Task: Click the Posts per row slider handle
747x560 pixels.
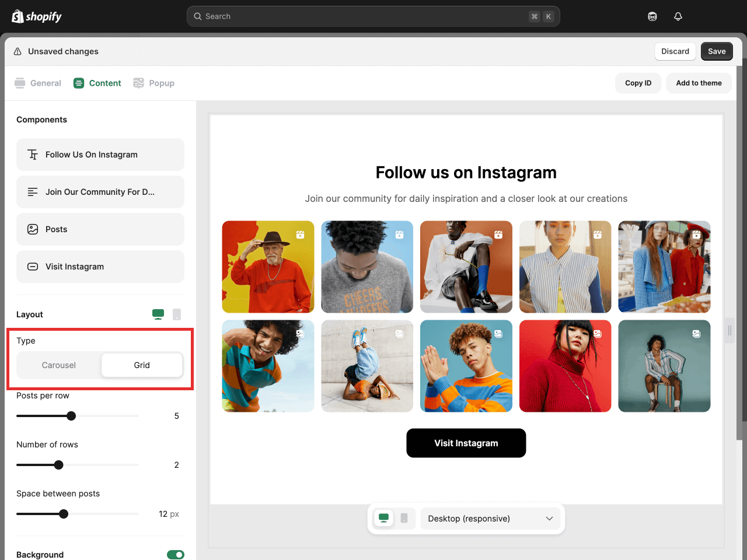Action: tap(71, 416)
